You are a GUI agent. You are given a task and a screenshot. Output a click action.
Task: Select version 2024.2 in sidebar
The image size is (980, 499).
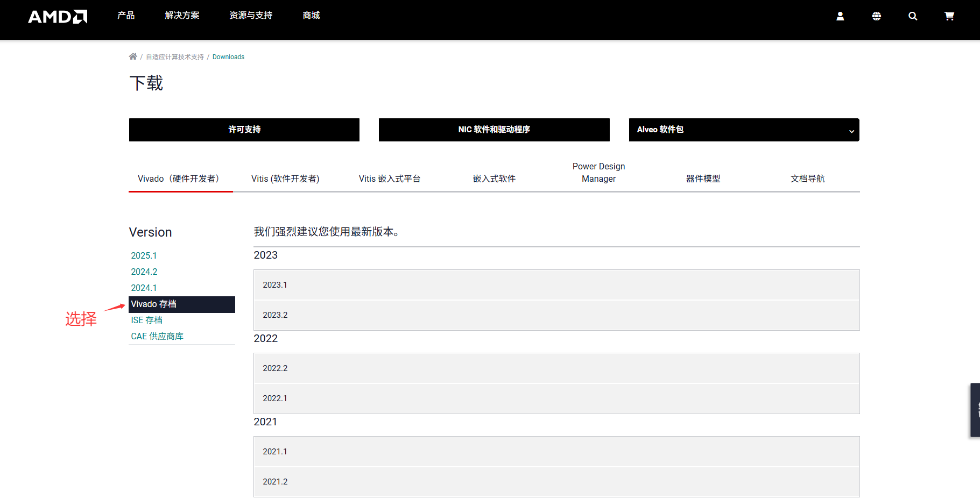[144, 272]
